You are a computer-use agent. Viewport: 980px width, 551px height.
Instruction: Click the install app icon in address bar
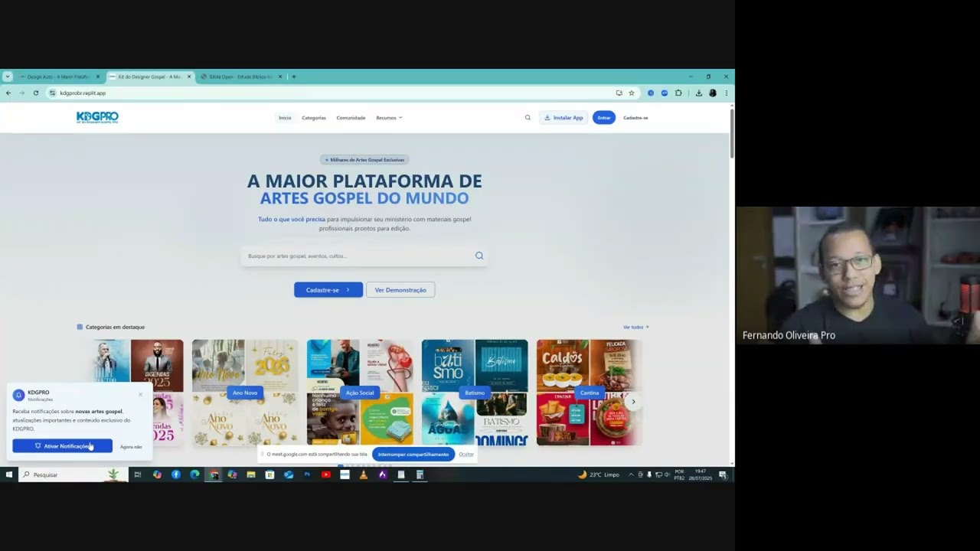point(619,93)
